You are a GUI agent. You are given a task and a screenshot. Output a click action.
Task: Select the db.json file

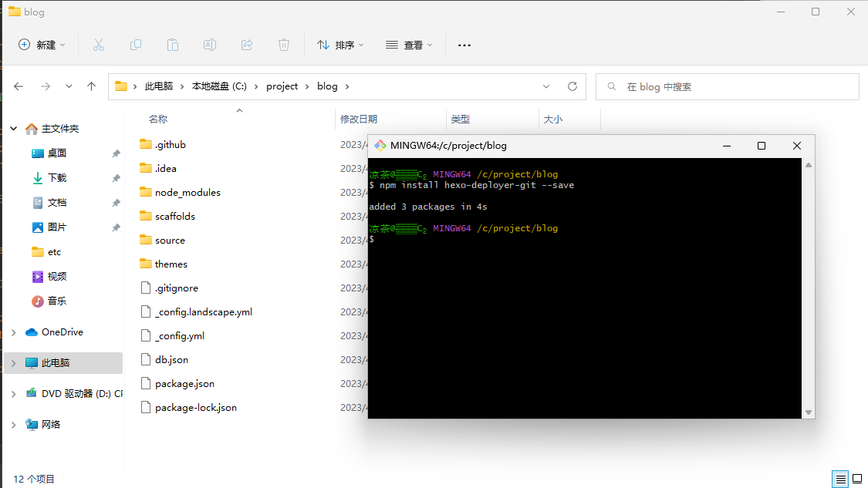[164, 359]
